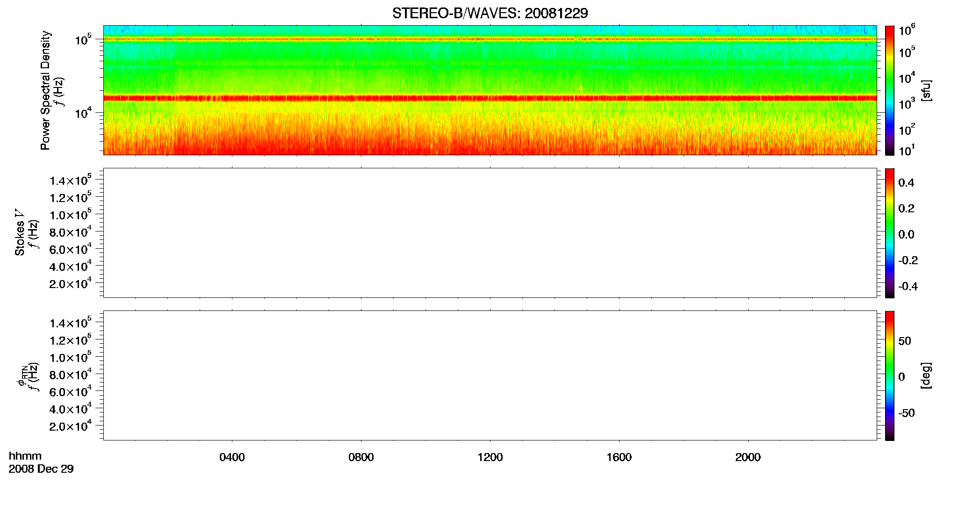Click the Stokes V axis label
The height and width of the screenshot is (505, 980).
tap(20, 232)
